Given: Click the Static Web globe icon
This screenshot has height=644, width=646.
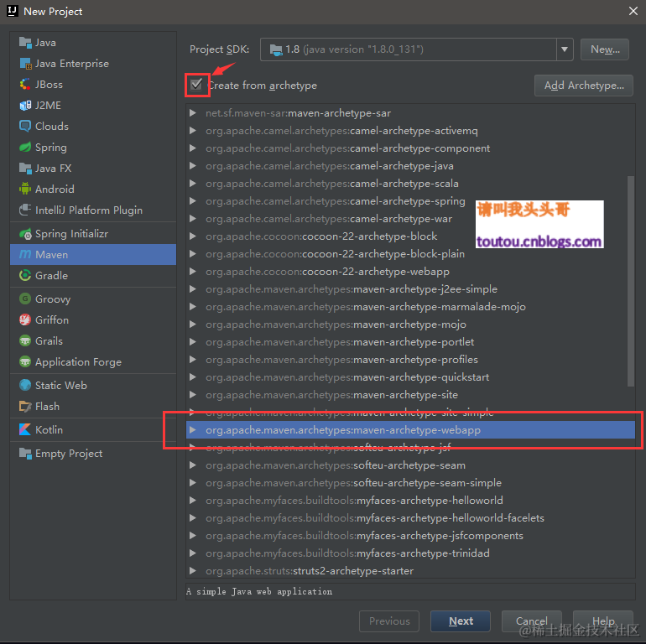Looking at the screenshot, I should pyautogui.click(x=25, y=386).
